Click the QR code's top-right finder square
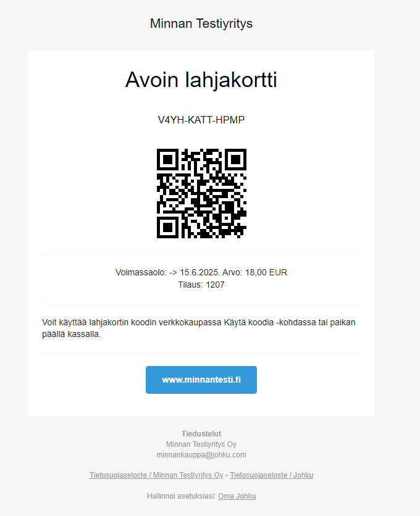Screen dimensions: 420x516 pos(235,160)
